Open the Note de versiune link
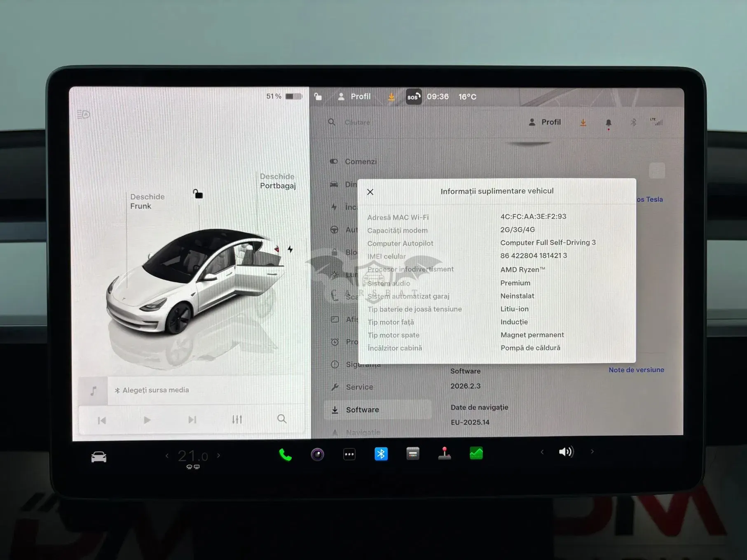The height and width of the screenshot is (560, 747). point(636,370)
